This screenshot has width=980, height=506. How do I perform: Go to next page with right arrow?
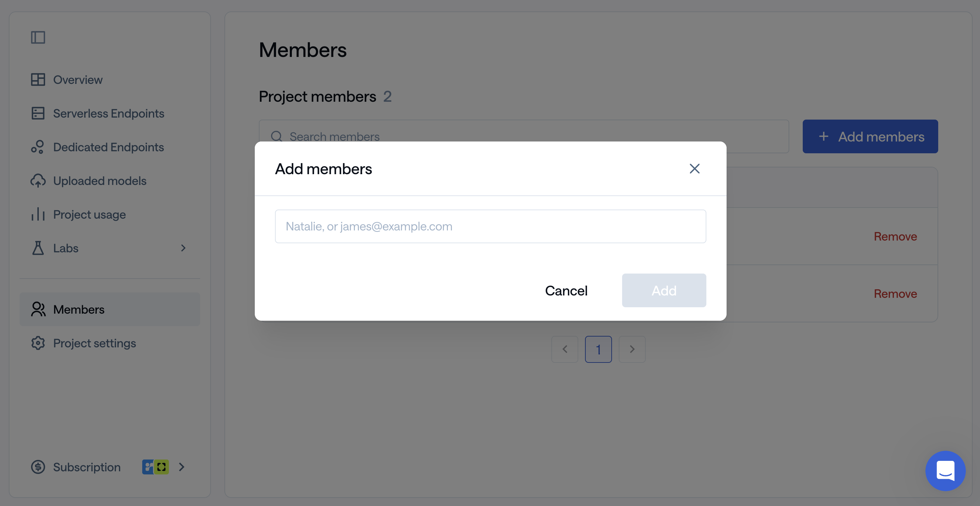632,349
